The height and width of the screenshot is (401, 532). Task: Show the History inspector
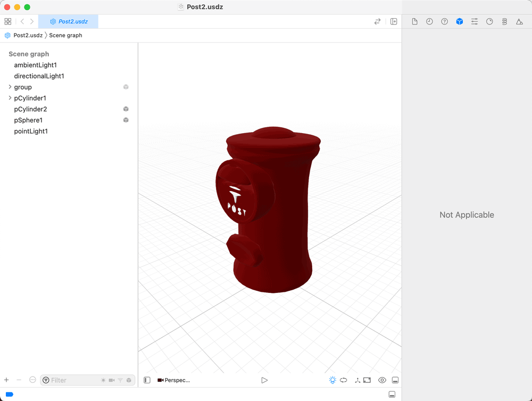click(x=429, y=22)
